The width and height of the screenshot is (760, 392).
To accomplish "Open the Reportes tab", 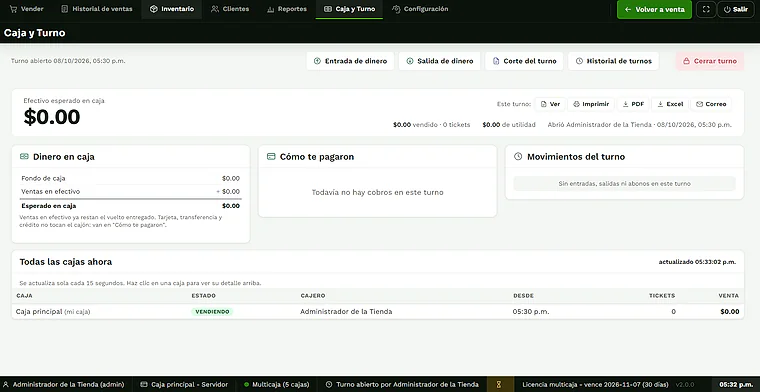I will [287, 9].
